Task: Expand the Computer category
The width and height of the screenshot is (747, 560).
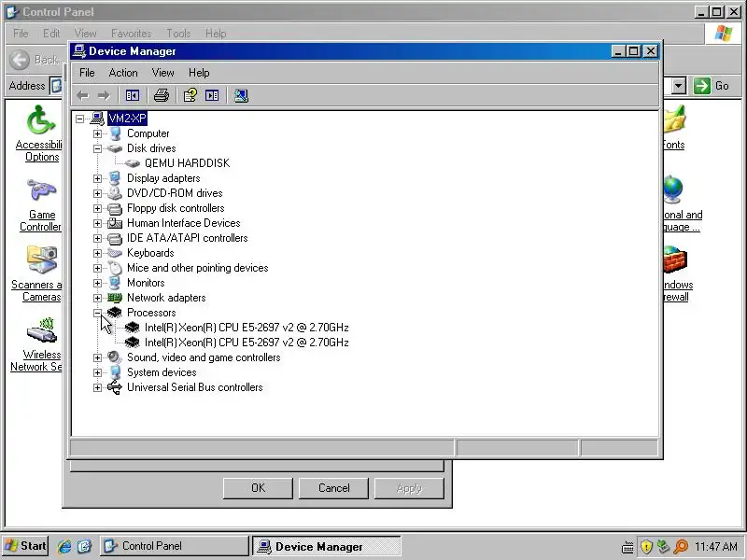Action: (97, 133)
